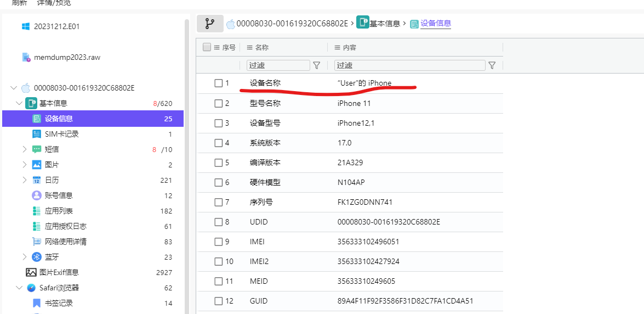Check the box for row 9 IMEI
The image size is (644, 314).
(218, 242)
